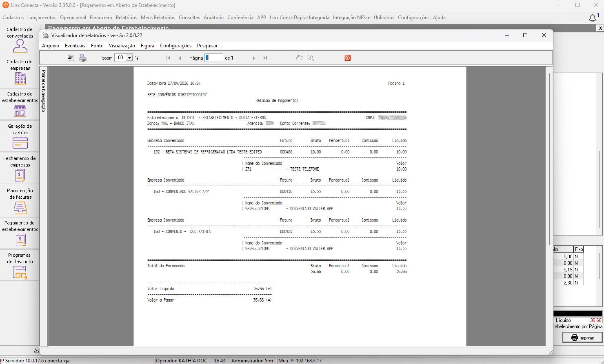The height and width of the screenshot is (364, 604).
Task: Open the Financeiro main menu
Action: [x=101, y=18]
